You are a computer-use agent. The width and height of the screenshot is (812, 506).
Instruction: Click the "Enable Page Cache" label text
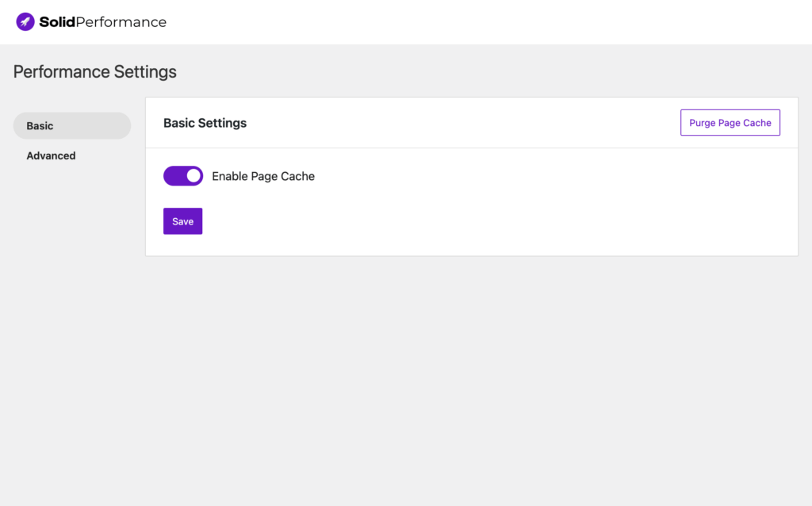pos(263,177)
